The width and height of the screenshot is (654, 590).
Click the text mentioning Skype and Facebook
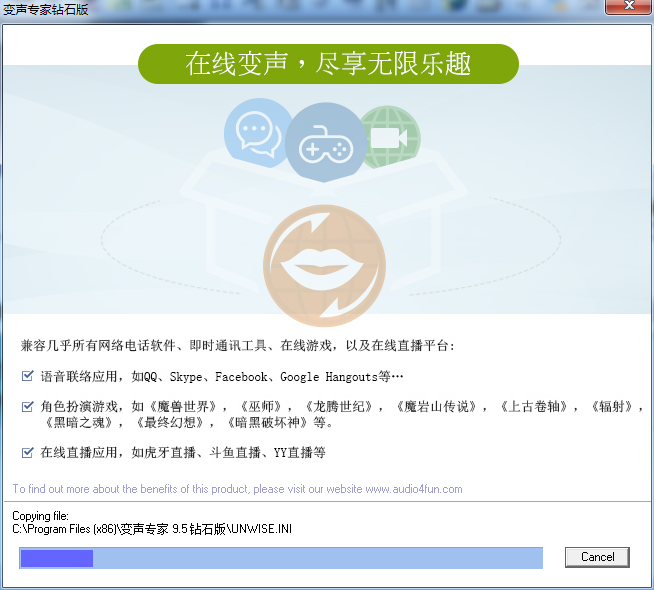click(221, 377)
